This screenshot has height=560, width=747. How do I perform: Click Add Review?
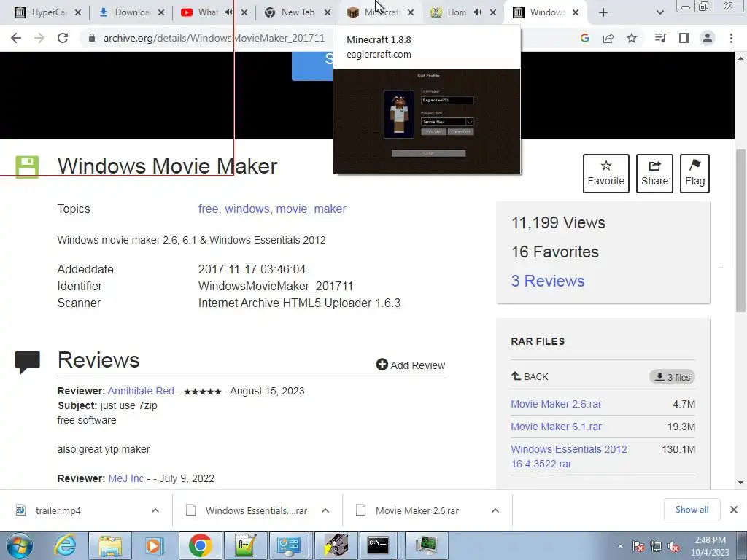[x=411, y=365]
